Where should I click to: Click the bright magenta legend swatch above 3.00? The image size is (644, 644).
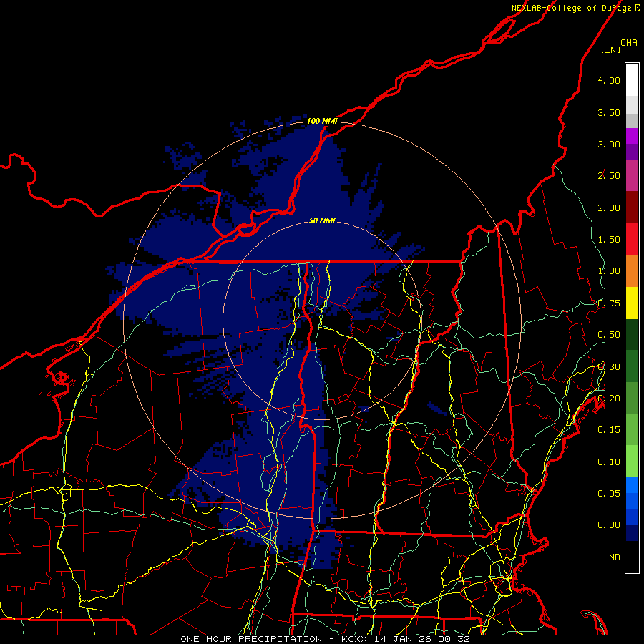tap(632, 136)
